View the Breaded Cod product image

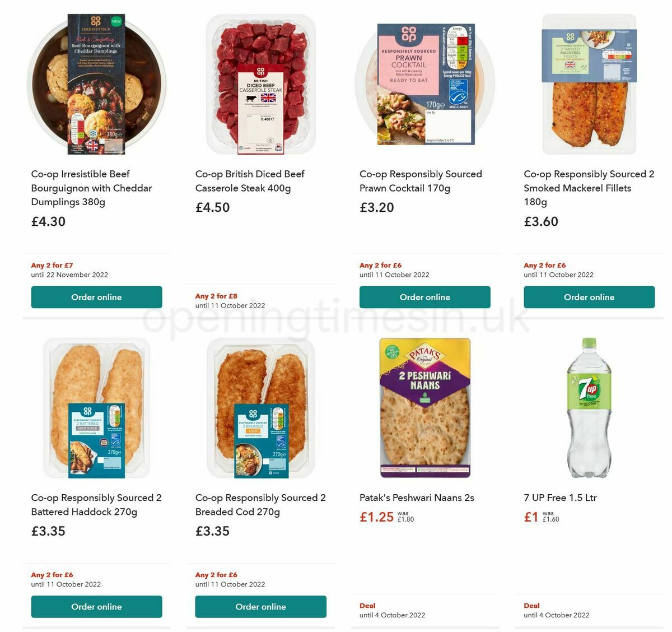pos(260,407)
